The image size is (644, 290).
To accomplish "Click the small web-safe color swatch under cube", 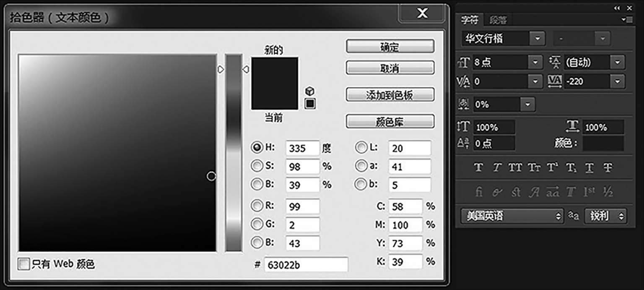I will point(310,103).
